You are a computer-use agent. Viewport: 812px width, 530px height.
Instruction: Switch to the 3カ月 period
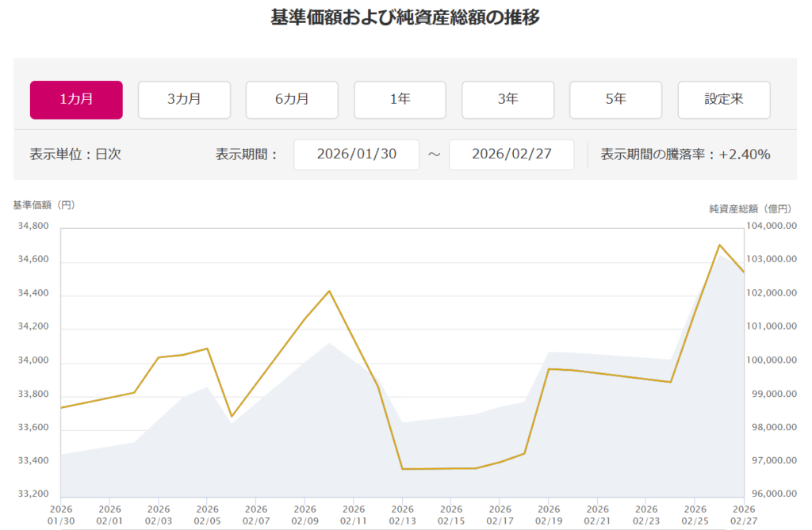point(184,100)
